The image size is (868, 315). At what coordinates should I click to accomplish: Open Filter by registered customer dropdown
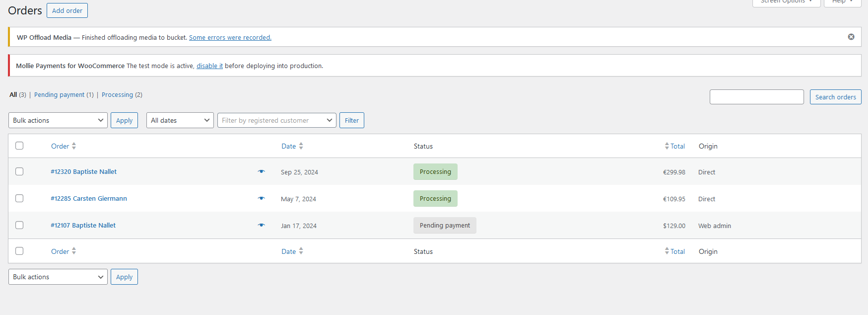click(277, 120)
